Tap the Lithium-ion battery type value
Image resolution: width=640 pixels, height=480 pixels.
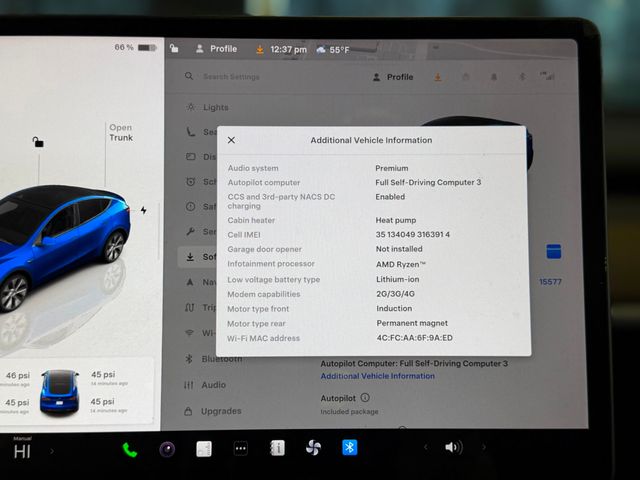pos(398,279)
